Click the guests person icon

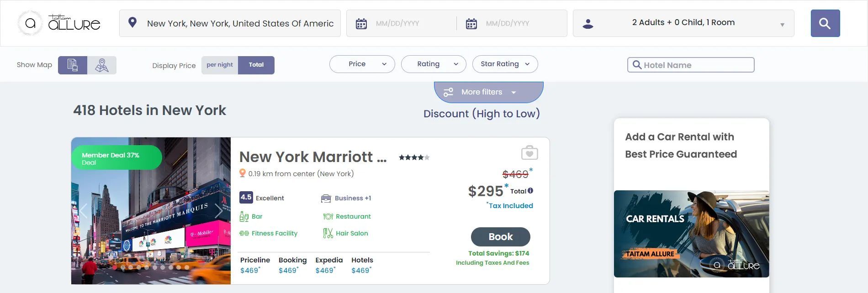pos(587,23)
